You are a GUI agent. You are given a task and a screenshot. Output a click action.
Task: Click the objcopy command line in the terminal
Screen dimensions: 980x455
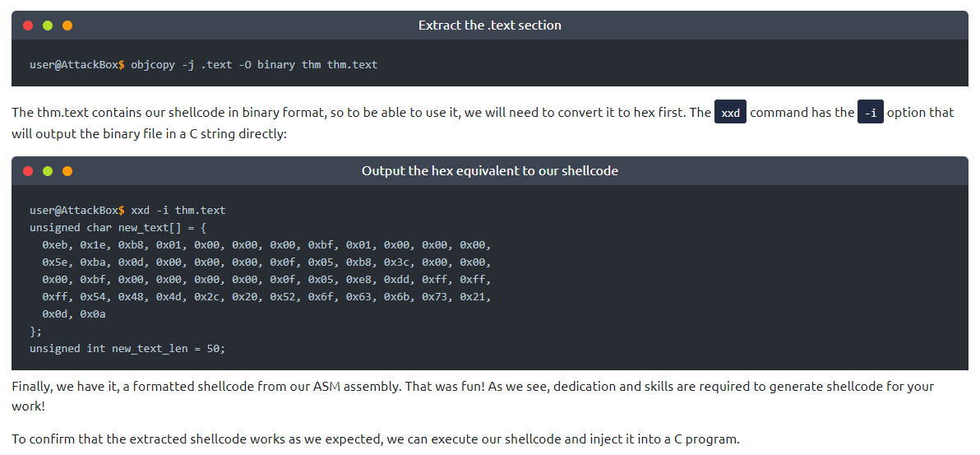tap(203, 64)
